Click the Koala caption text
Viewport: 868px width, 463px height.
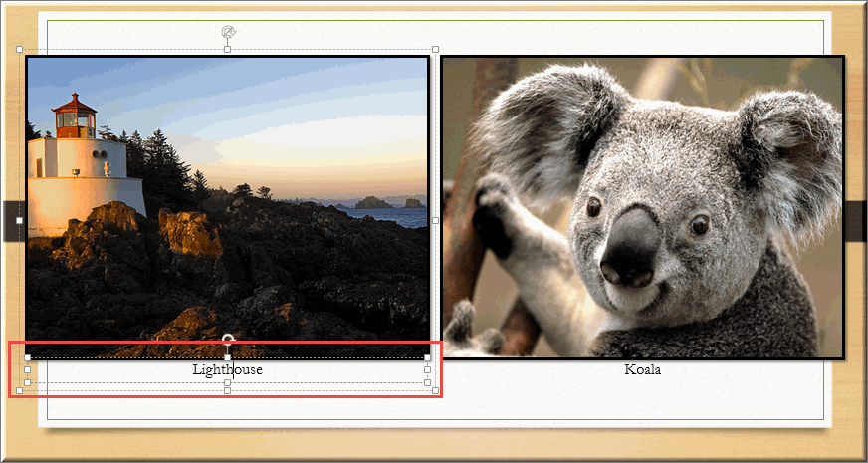(643, 369)
